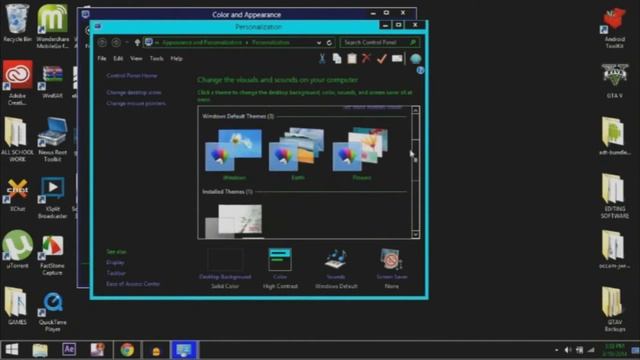Image resolution: width=640 pixels, height=360 pixels.
Task: Open the Display link under See also
Action: coord(115,262)
